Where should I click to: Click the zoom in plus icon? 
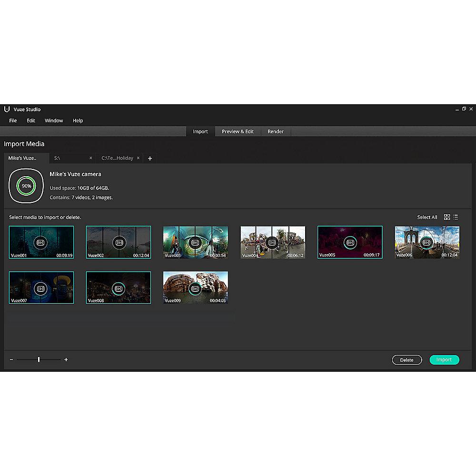coord(66,359)
